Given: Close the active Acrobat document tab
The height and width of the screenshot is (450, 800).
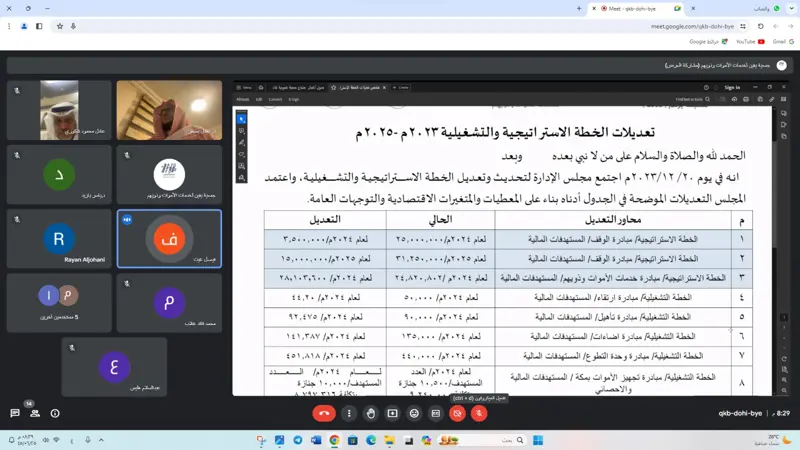Looking at the screenshot, I should (x=384, y=88).
